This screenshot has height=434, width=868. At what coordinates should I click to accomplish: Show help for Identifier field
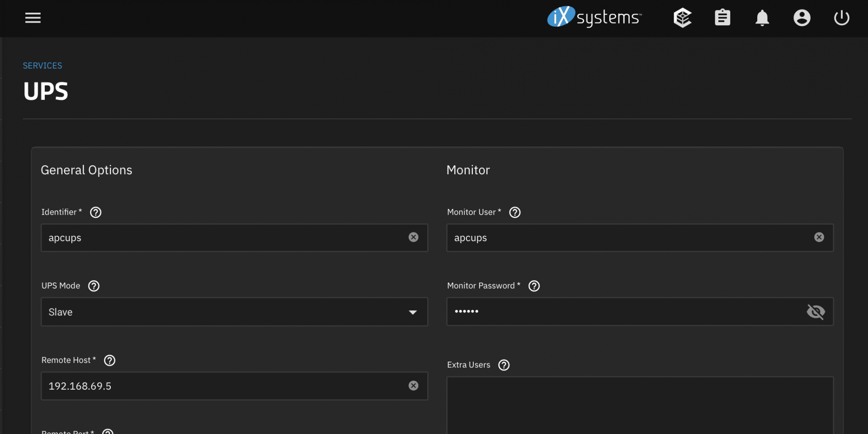pyautogui.click(x=96, y=212)
